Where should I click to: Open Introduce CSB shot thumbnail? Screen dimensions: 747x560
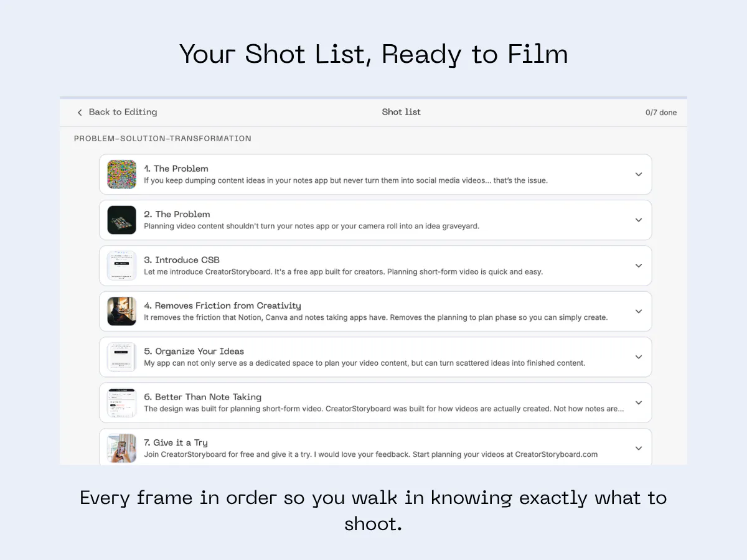(121, 266)
